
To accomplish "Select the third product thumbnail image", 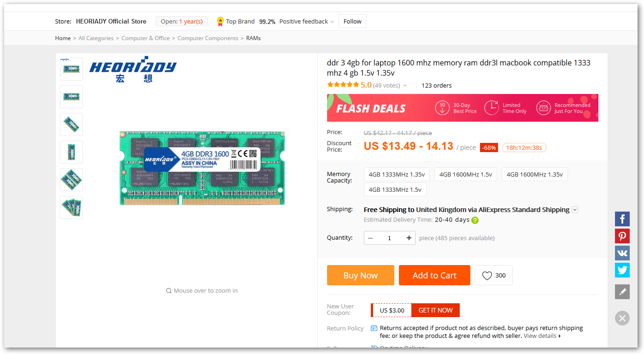I will (71, 124).
